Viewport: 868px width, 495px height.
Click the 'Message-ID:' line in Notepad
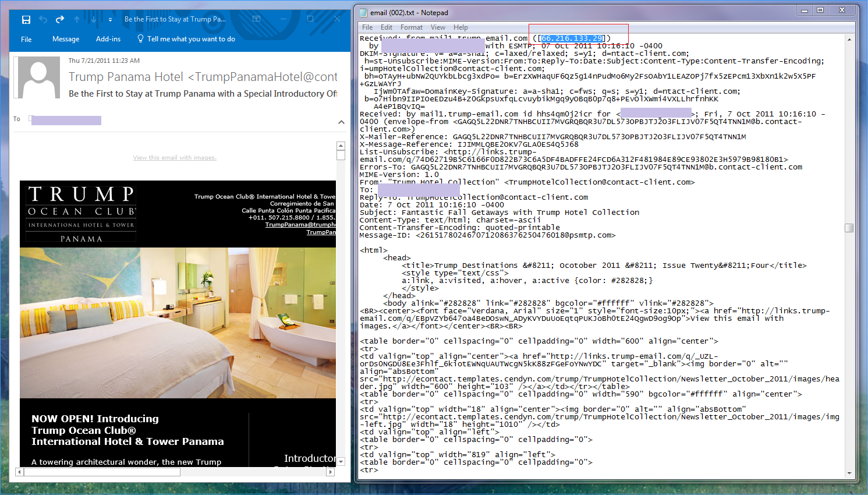point(488,235)
